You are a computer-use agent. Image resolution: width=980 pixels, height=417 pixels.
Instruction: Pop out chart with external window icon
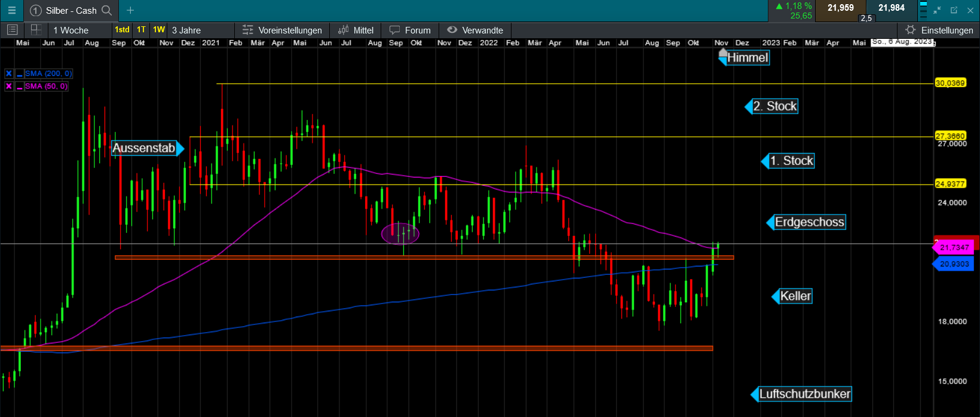coord(954,10)
